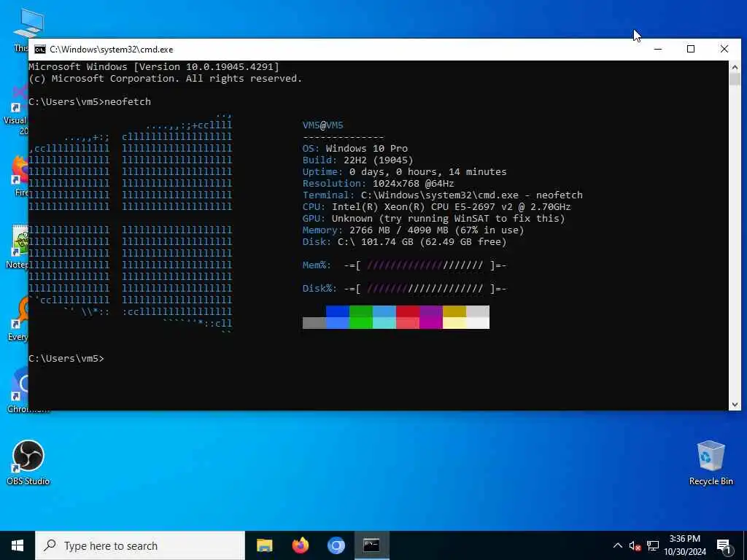
Task: Open File Explorer from the taskbar
Action: tap(264, 545)
